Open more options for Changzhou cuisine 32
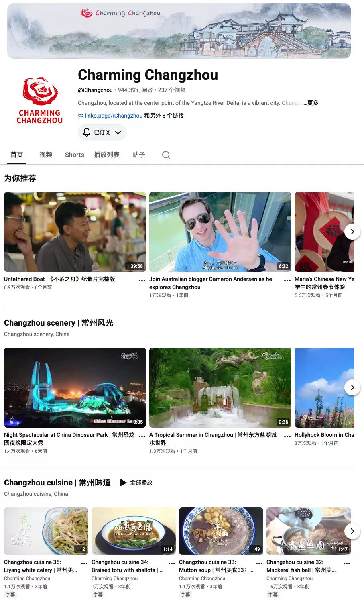Viewport: 364px width, 605px height. click(x=347, y=564)
